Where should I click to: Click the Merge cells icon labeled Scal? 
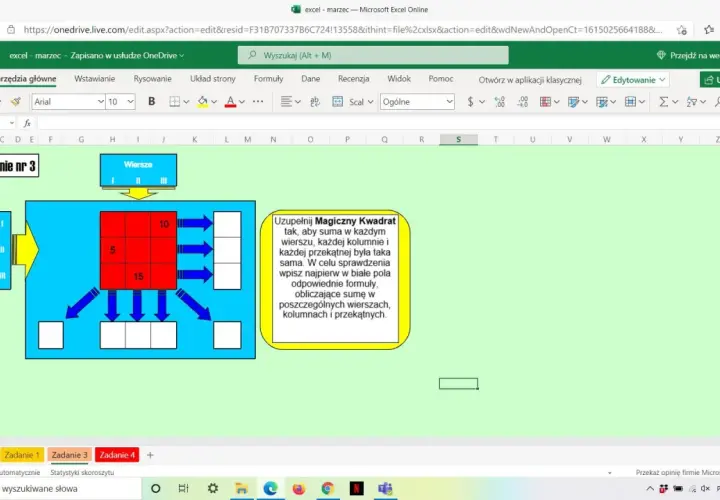(338, 101)
